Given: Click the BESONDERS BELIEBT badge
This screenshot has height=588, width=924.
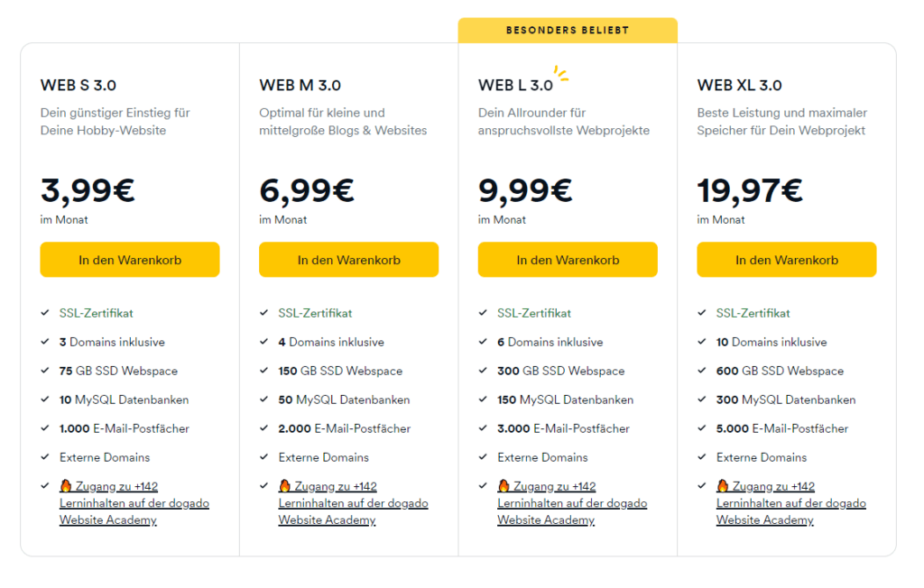Looking at the screenshot, I should (568, 30).
